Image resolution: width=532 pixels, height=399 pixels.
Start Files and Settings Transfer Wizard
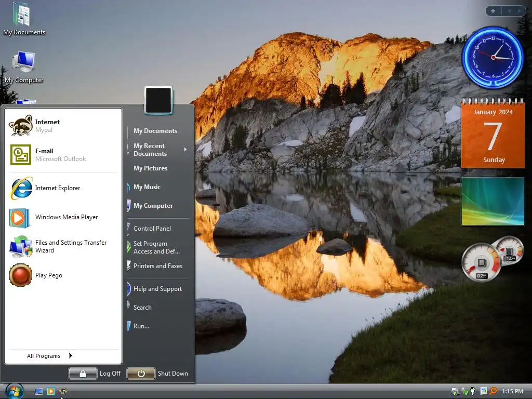click(x=63, y=246)
